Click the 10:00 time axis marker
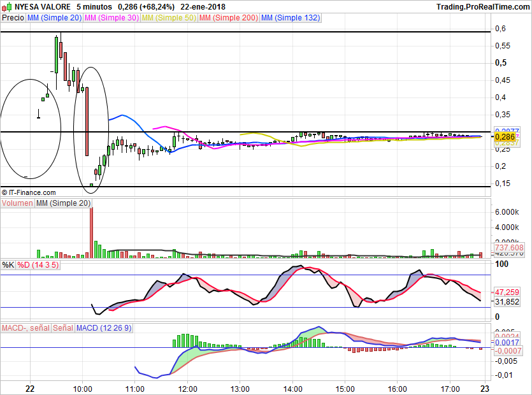The height and width of the screenshot is (395, 532). tap(82, 388)
